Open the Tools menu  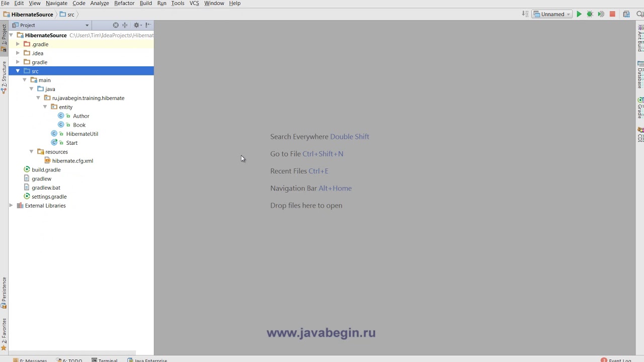click(x=178, y=3)
